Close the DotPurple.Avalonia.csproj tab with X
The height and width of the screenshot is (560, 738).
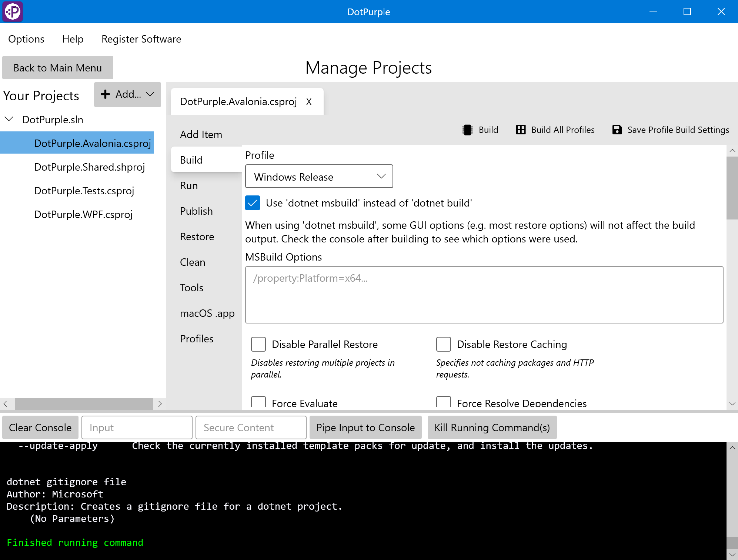[x=309, y=102]
